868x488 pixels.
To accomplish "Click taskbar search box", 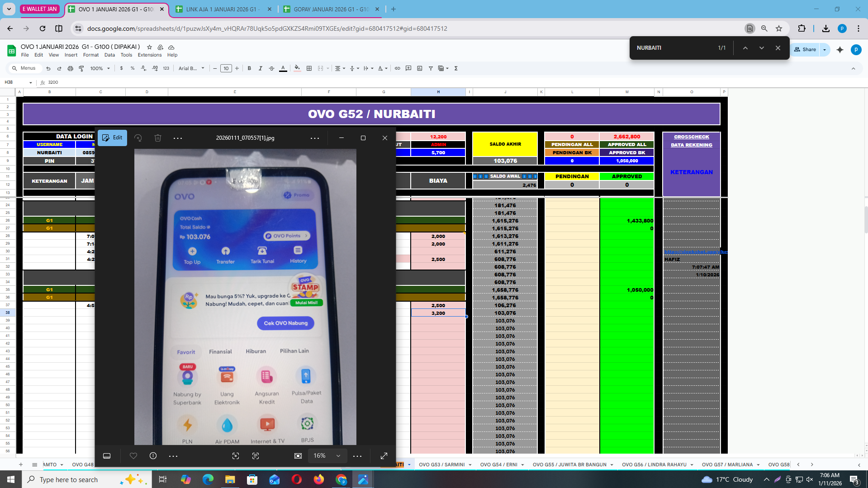I will tap(86, 479).
